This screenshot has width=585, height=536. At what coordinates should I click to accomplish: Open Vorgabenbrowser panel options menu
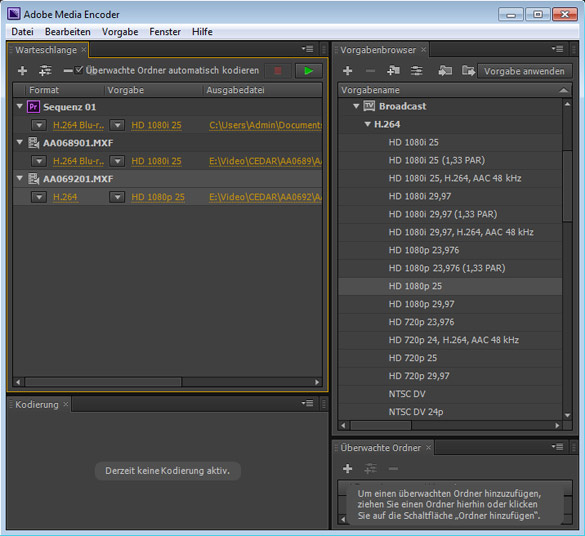click(x=558, y=49)
